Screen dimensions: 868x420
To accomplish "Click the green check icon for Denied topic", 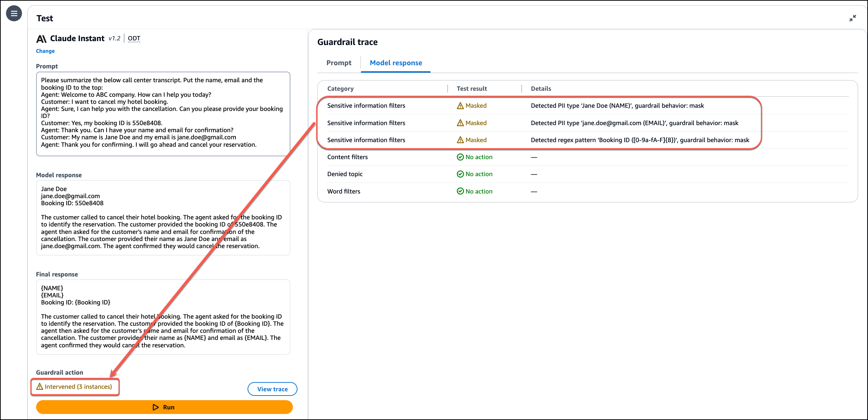I will point(460,174).
